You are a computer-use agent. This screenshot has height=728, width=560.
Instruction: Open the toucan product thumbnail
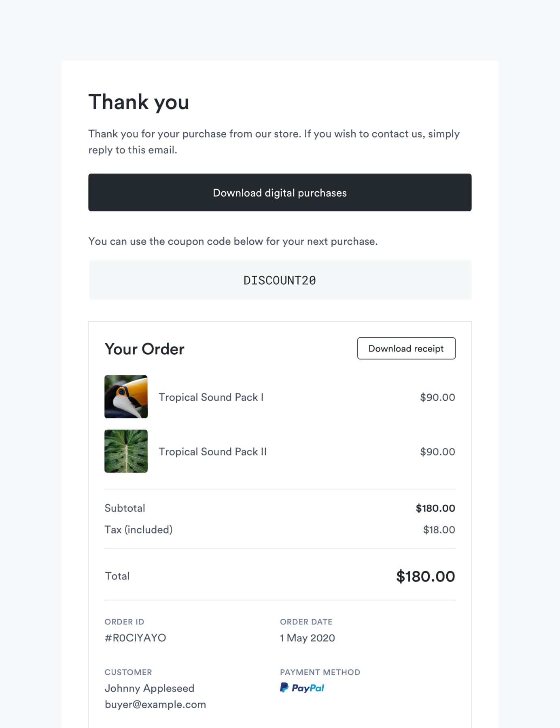click(126, 397)
